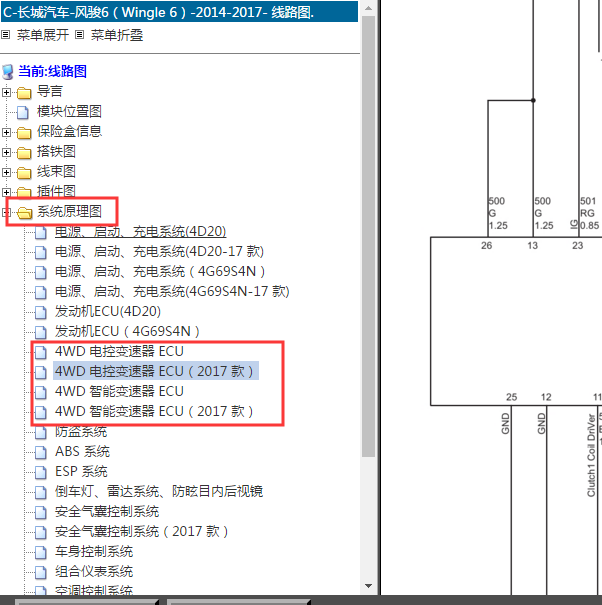Open 电源、启动、充电系统(4G69S4N-17 款) diagram
This screenshot has width=602, height=605.
pyautogui.click(x=172, y=292)
